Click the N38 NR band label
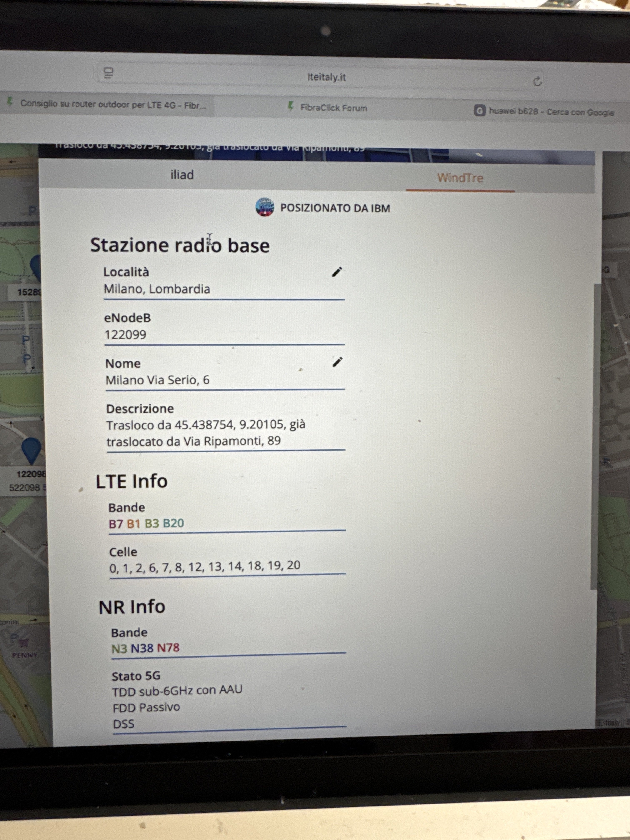Viewport: 630px width, 840px height. tap(142, 648)
